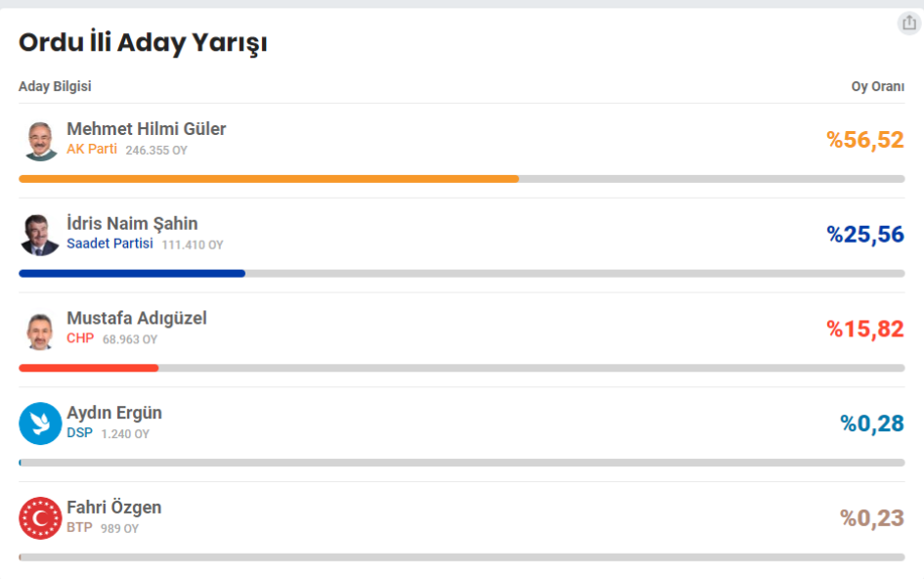Viewport: 924px width, 579px height.
Task: Click the AK Parti party label
Action: click(92, 150)
